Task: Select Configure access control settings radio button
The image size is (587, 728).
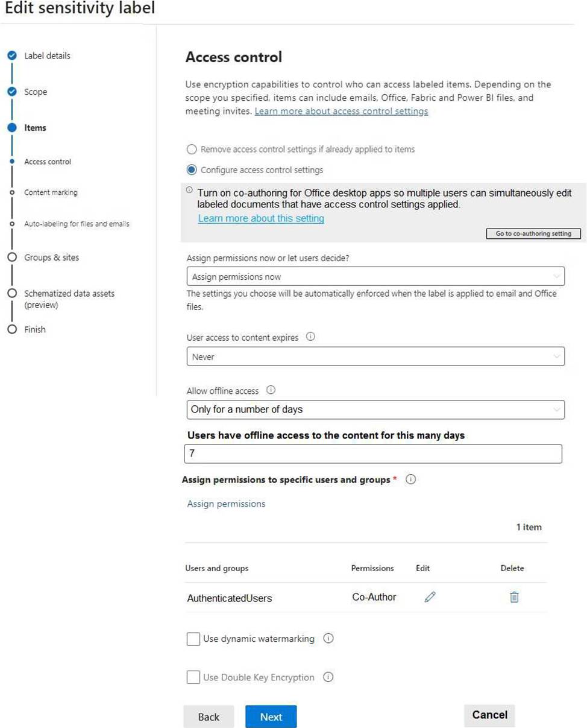Action: pos(192,170)
